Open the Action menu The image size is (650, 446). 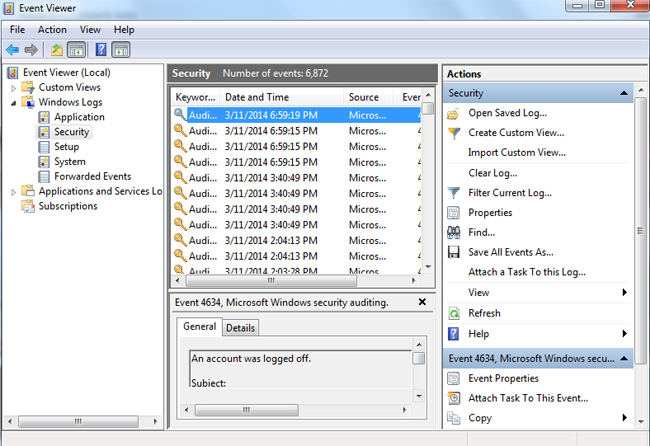click(52, 30)
